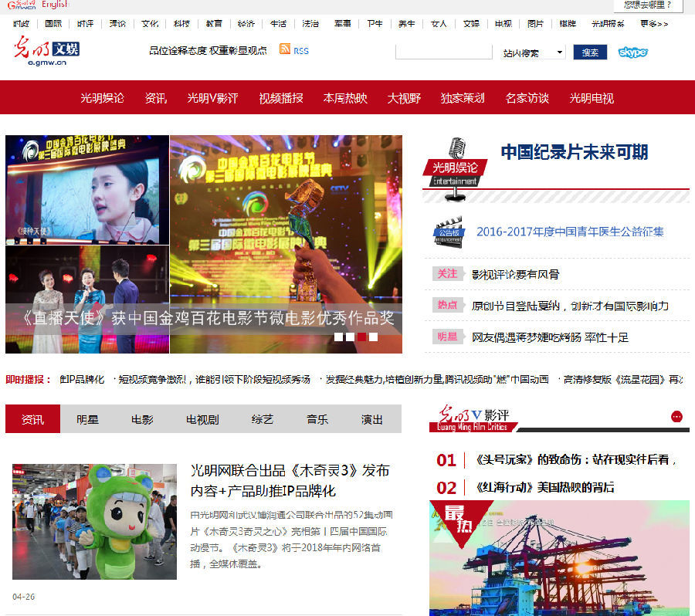Image resolution: width=695 pixels, height=616 pixels.
Task: Open carousel caption 《直播天使》获中国金鸡百花电影节
Action: click(x=208, y=318)
